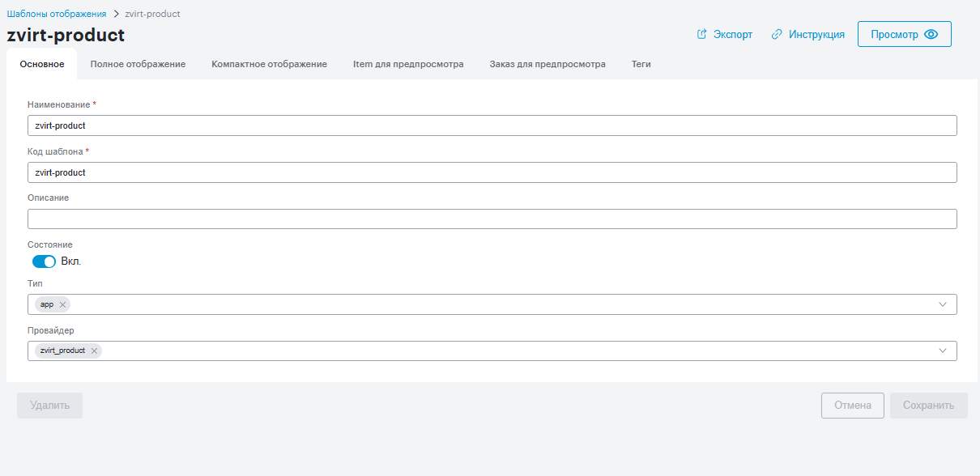This screenshot has height=476, width=980.
Task: Click the breadcrumb separator chevron icon
Action: pyautogui.click(x=116, y=14)
